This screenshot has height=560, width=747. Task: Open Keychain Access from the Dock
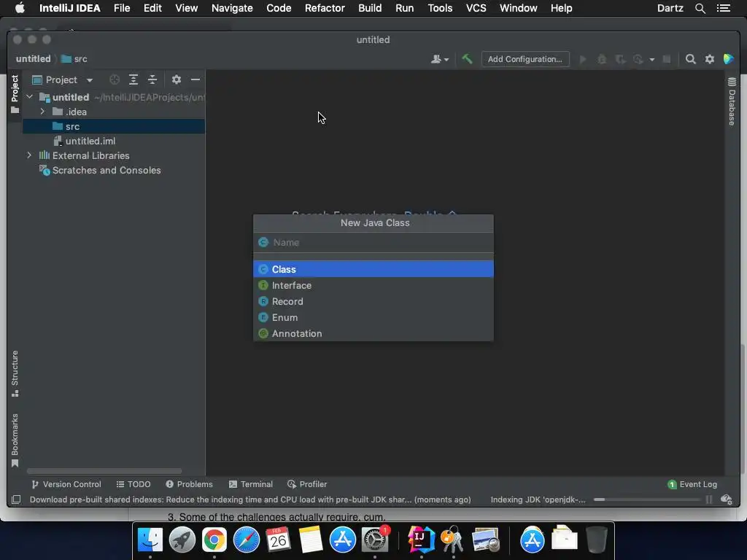tap(452, 540)
